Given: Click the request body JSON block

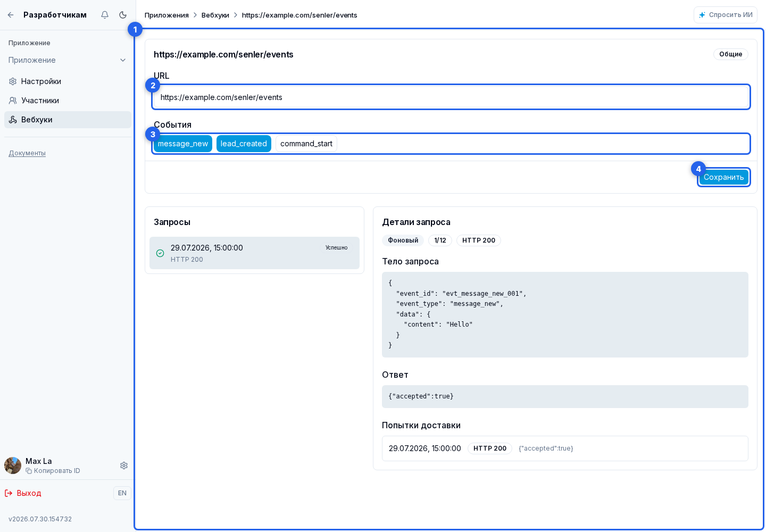Looking at the screenshot, I should [x=565, y=314].
